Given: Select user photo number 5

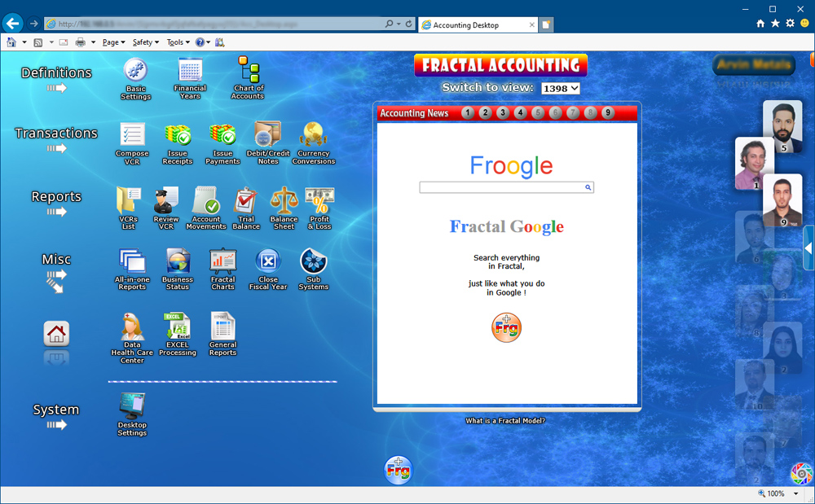Looking at the screenshot, I should [782, 126].
